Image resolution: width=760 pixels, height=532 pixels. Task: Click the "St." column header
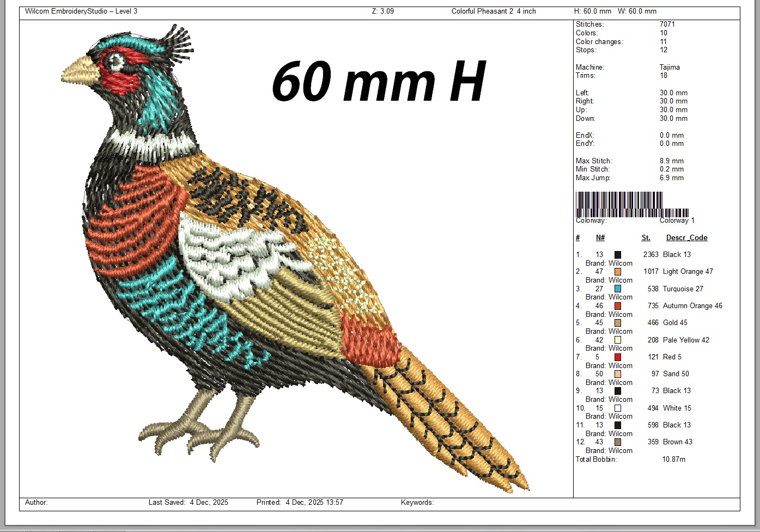tap(646, 238)
